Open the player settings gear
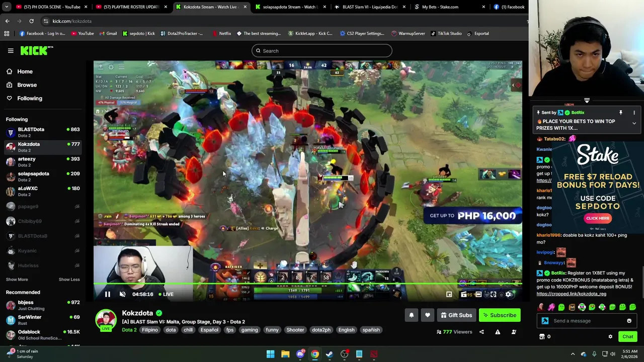This screenshot has height=362, width=644. 508,294
